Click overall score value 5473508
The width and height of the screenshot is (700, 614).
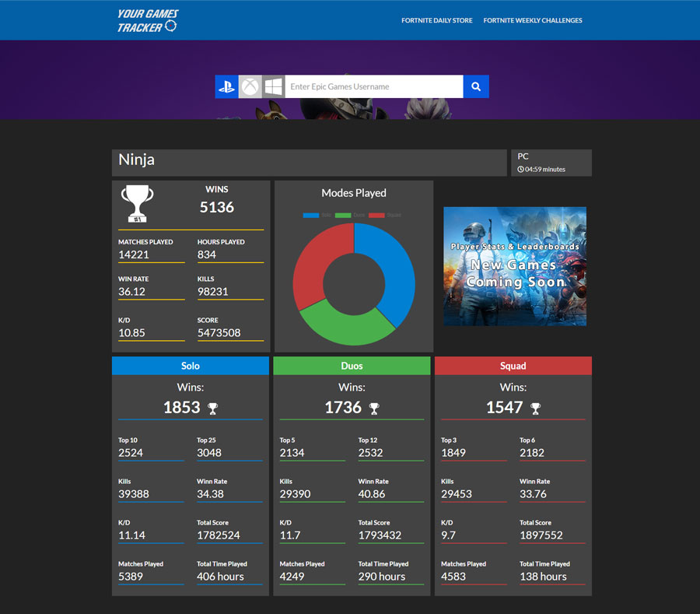click(219, 332)
